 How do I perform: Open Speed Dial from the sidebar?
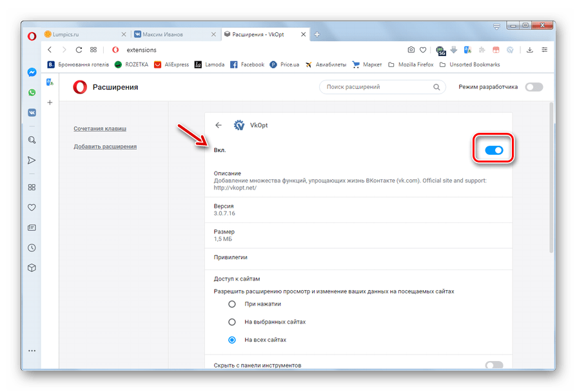[x=32, y=188]
